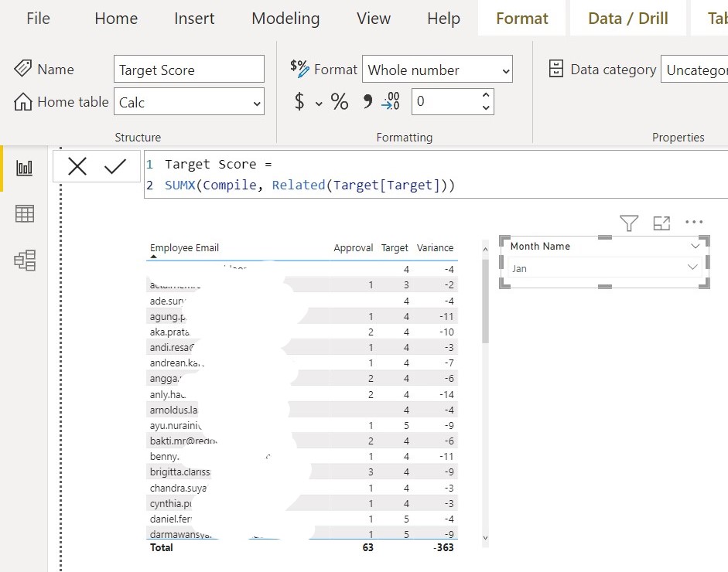728x572 pixels.
Task: Select the ade.sur row in table
Action: pos(302,301)
